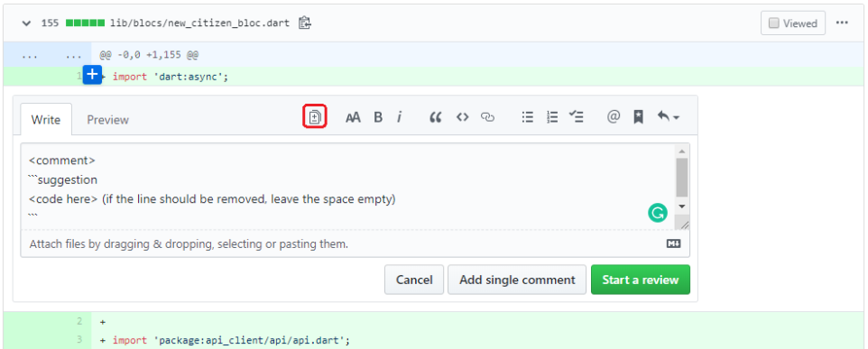Open the saved replies dropdown
Viewport: 868px width, 349px height.
tap(669, 117)
